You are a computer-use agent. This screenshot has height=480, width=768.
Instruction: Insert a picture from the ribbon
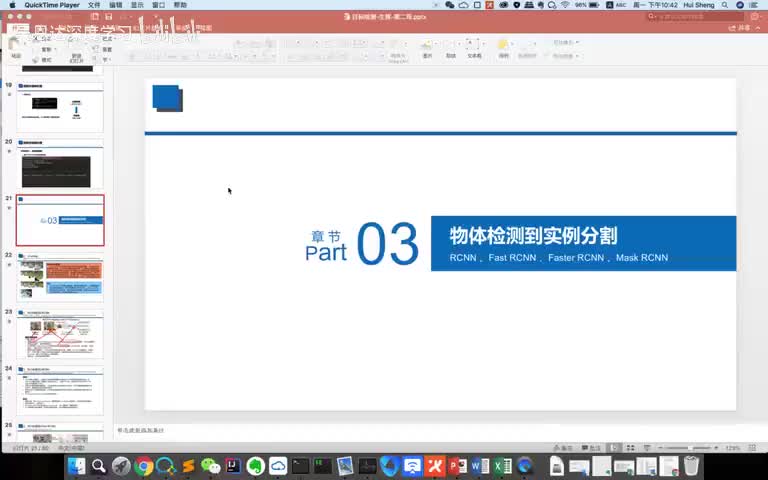(427, 49)
